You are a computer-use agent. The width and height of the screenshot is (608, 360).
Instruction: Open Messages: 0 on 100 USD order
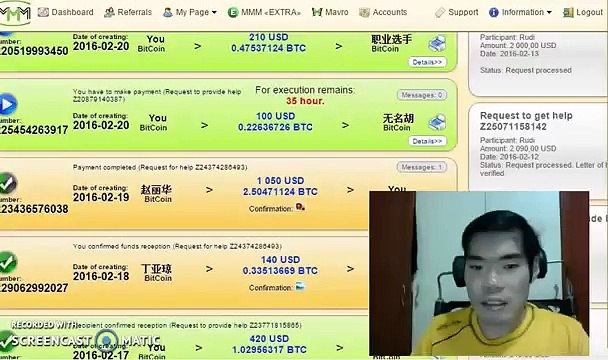(422, 95)
